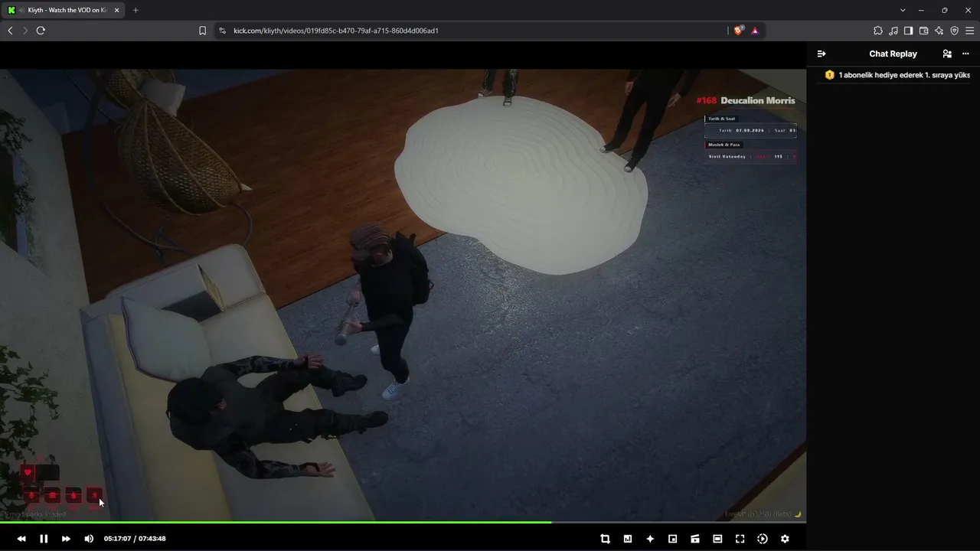Image resolution: width=980 pixels, height=551 pixels.
Task: Open the tab search dropdown arrow
Action: point(903,10)
